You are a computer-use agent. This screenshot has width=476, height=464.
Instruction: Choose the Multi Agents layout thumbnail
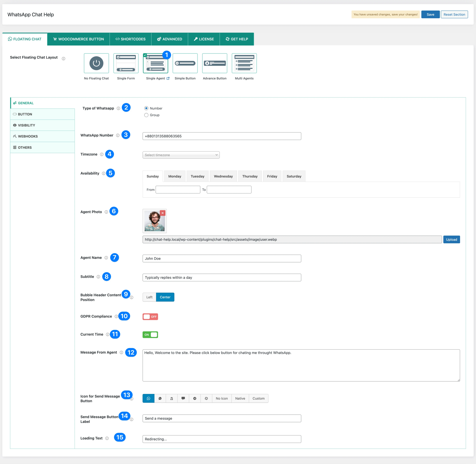pyautogui.click(x=244, y=63)
